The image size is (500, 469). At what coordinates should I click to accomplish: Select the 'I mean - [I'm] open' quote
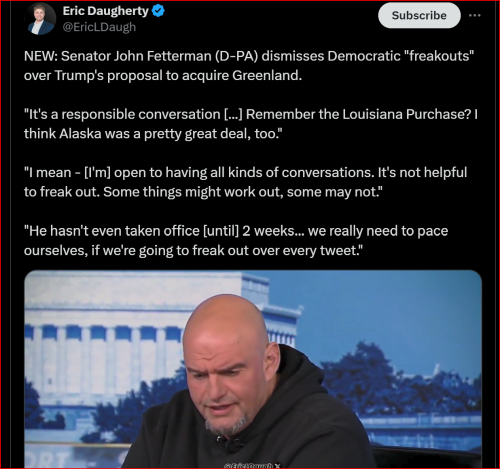click(245, 182)
